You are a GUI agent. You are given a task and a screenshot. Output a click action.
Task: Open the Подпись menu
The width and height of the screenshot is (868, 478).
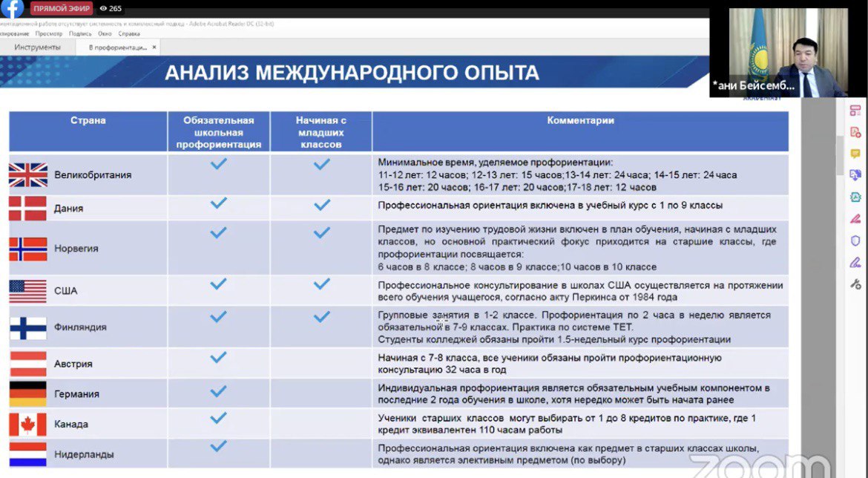tap(80, 34)
